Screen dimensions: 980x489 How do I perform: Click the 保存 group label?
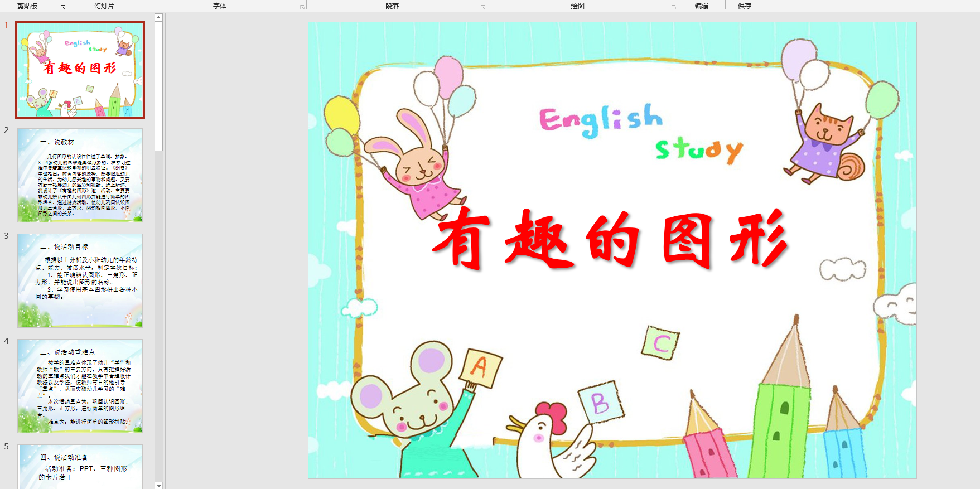[745, 6]
